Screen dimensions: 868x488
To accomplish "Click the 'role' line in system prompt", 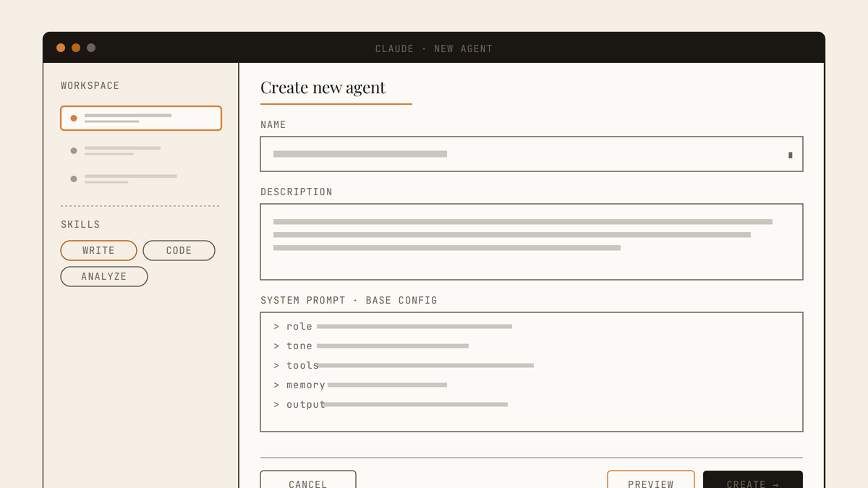I will pyautogui.click(x=393, y=326).
